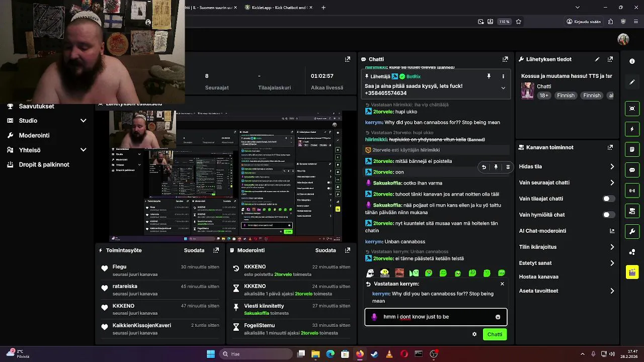Toggle the document panel sidebar icon
Screen dimensions: 644x362
pos(632,150)
